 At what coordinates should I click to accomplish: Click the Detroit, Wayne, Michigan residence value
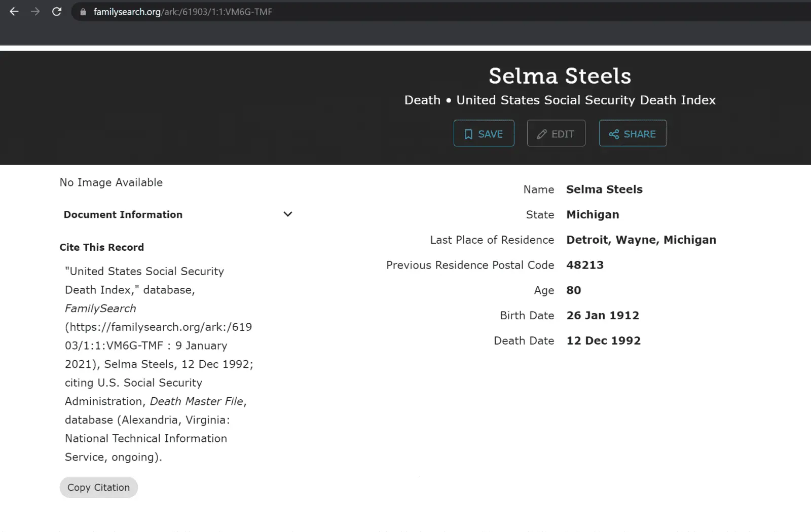(641, 240)
